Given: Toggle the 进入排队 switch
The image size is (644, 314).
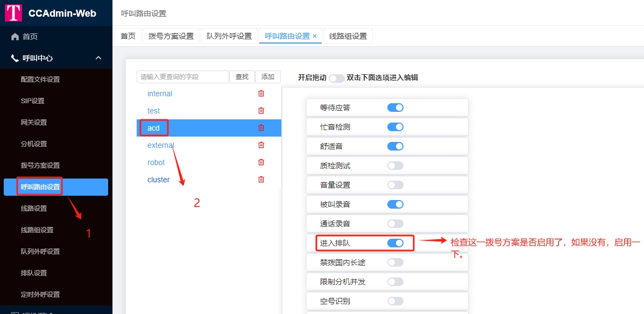Looking at the screenshot, I should (395, 243).
